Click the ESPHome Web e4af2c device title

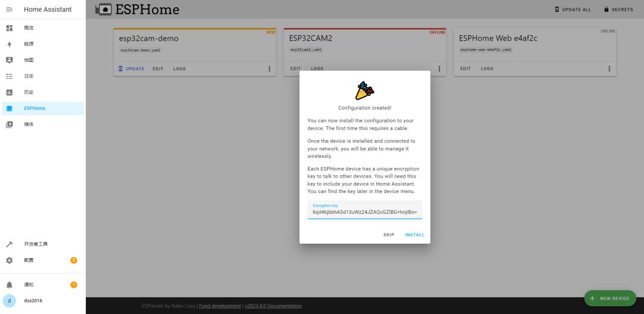pos(498,39)
